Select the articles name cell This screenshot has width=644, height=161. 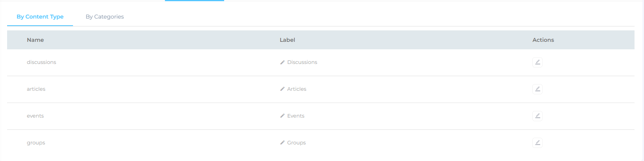pos(36,89)
